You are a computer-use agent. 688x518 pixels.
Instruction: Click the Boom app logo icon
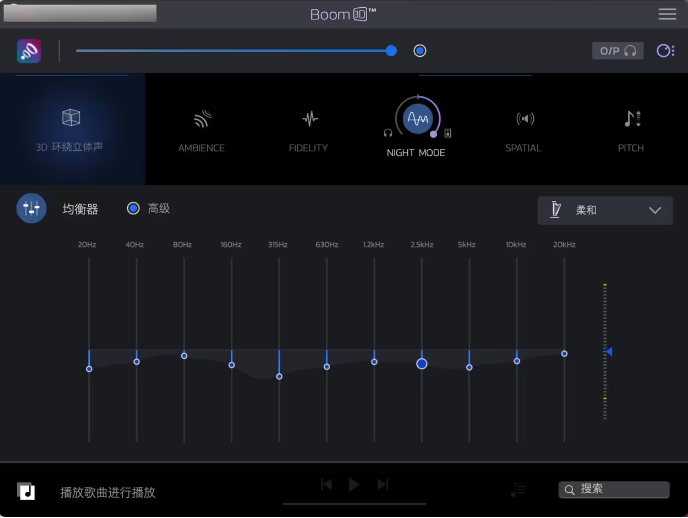point(29,51)
